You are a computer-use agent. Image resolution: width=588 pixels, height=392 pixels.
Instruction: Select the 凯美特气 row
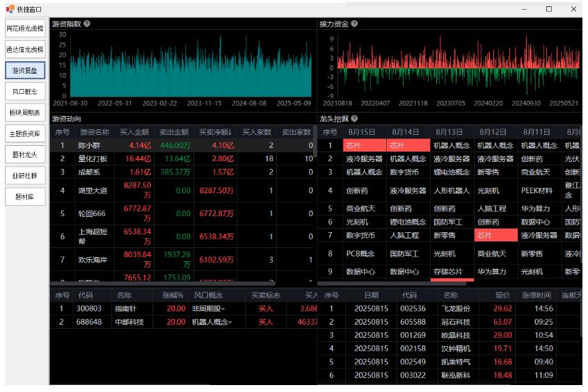450,362
